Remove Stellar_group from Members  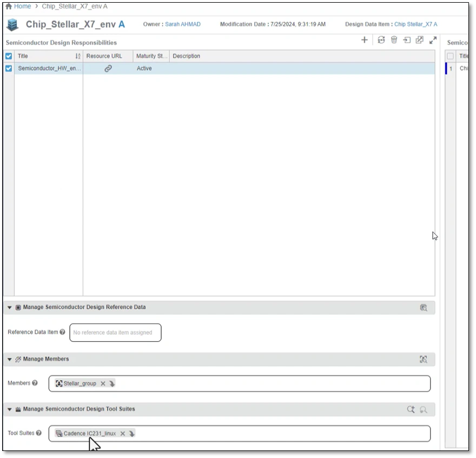(103, 383)
